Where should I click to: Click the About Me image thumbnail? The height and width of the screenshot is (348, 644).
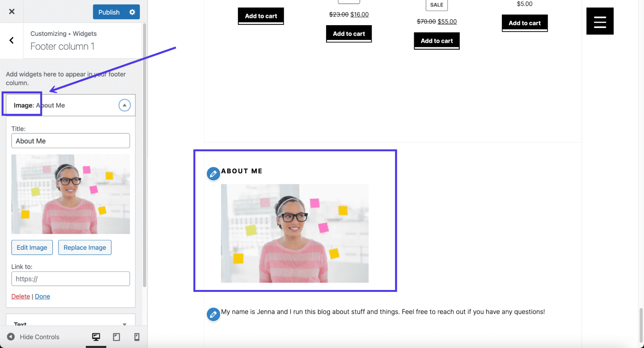(x=71, y=194)
